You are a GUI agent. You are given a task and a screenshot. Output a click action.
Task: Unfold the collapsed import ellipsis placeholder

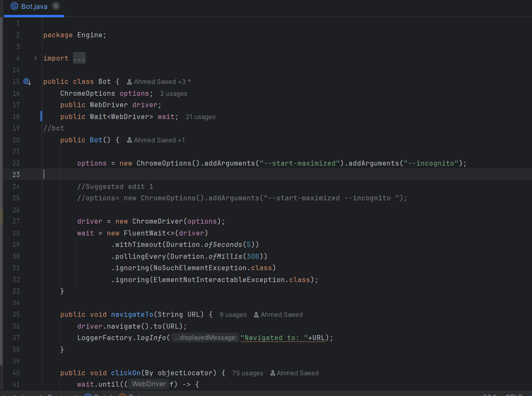(79, 58)
